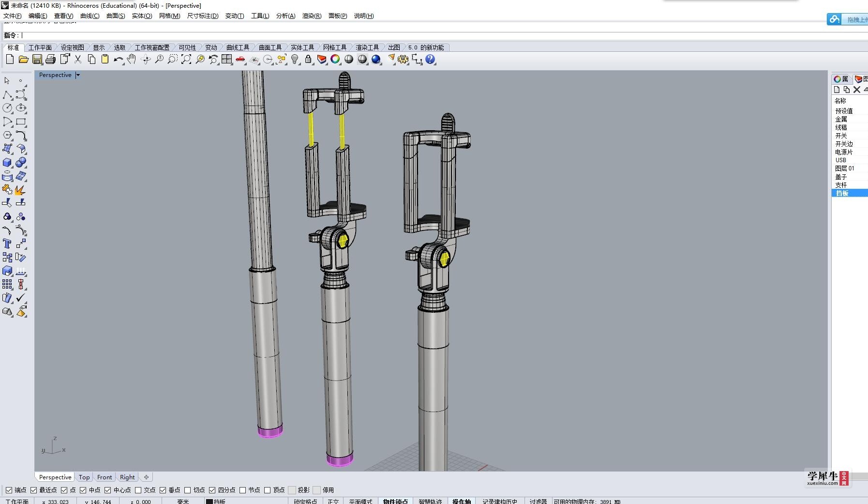
Task: Toggle the 端点 osnap checkbox
Action: pos(9,490)
